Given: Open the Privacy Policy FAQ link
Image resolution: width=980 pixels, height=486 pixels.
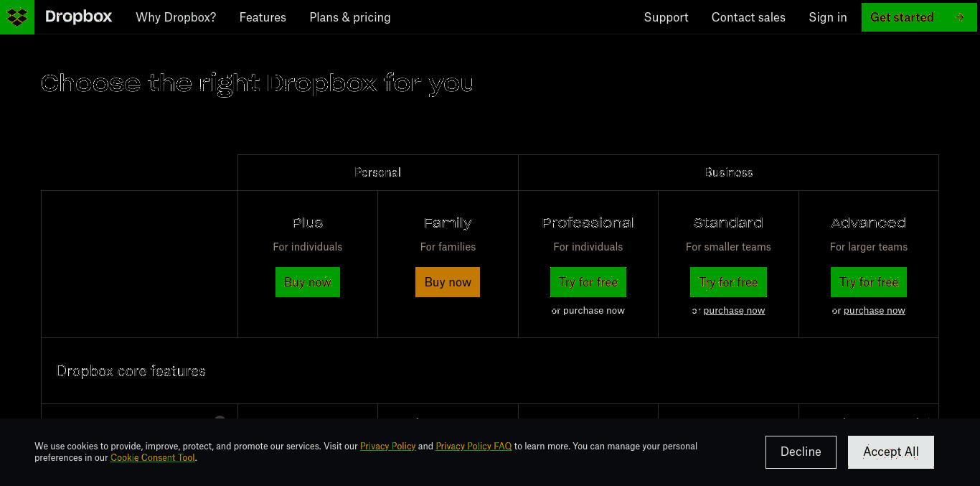Looking at the screenshot, I should click(473, 446).
